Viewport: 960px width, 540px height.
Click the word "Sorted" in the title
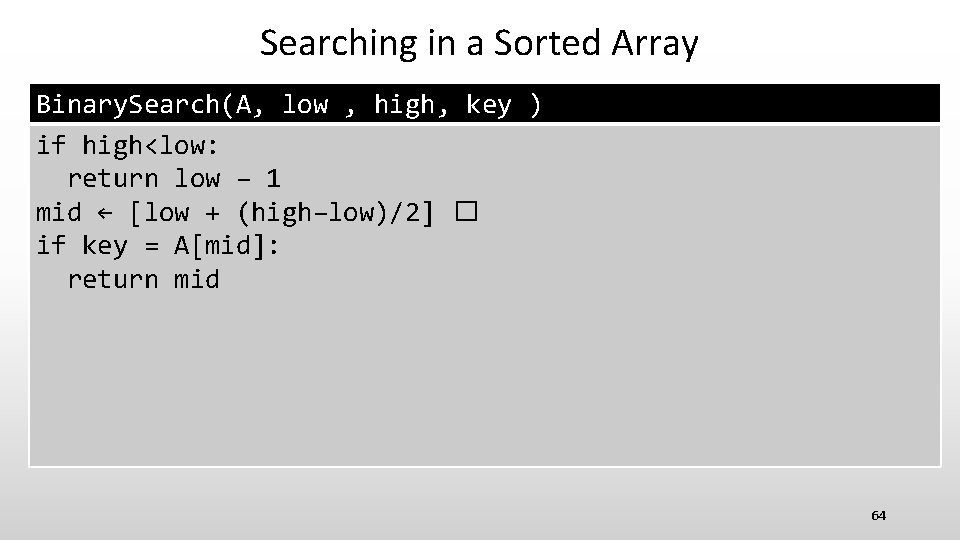558,43
